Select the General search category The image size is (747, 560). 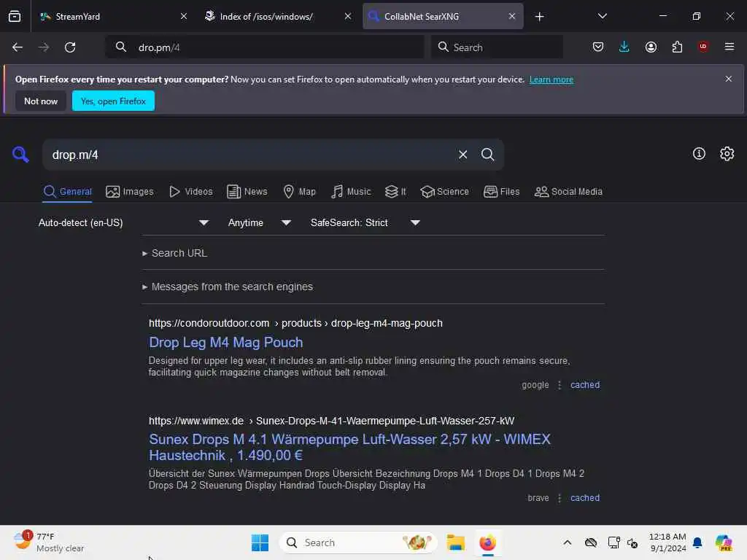(x=67, y=192)
